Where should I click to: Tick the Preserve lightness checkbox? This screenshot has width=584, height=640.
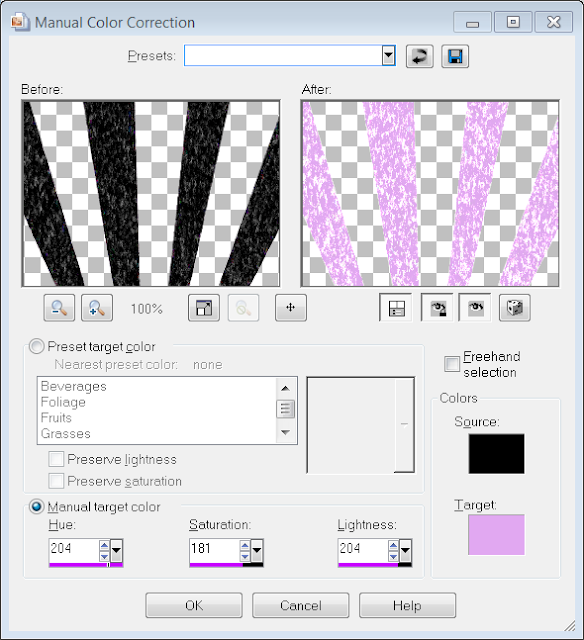(56, 459)
